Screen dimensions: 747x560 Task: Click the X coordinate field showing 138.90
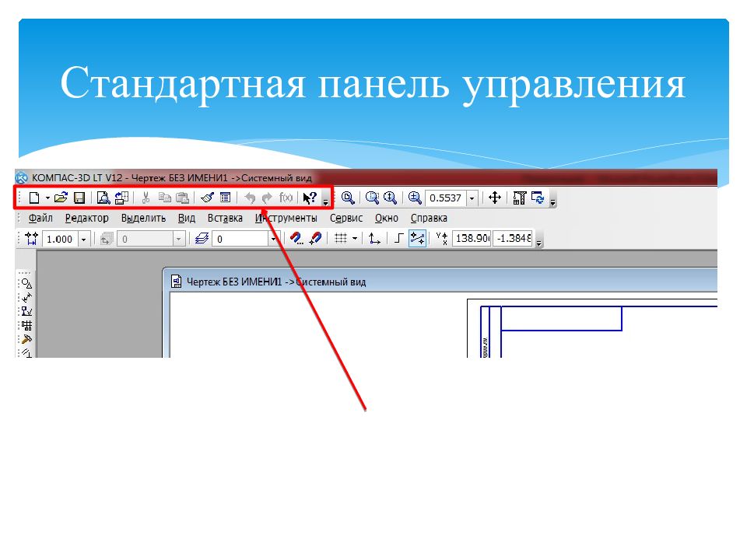click(x=472, y=239)
